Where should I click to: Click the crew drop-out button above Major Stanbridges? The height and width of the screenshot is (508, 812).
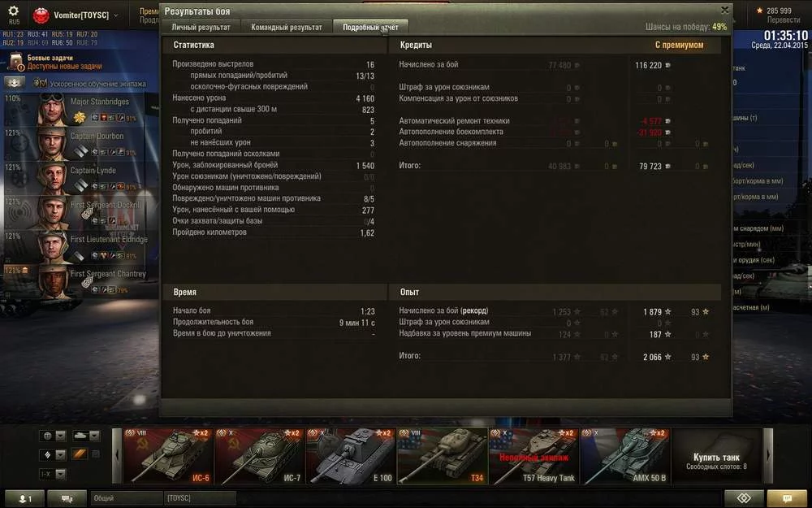(15, 82)
